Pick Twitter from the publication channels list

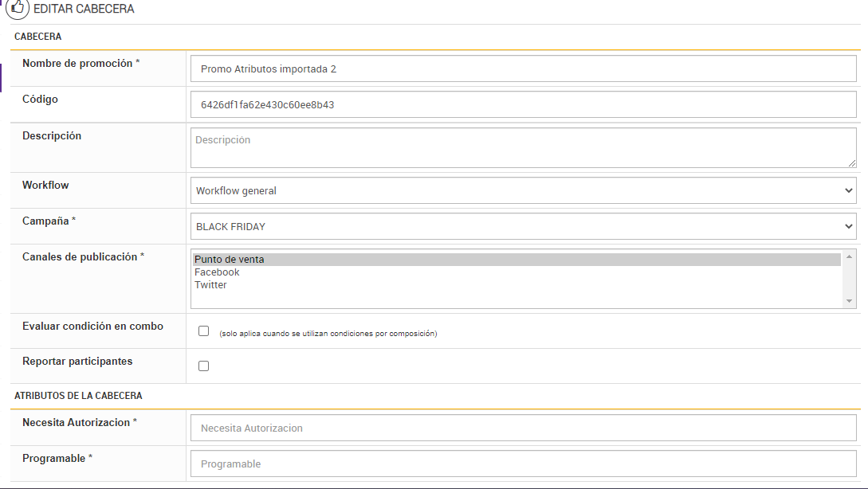click(x=210, y=285)
